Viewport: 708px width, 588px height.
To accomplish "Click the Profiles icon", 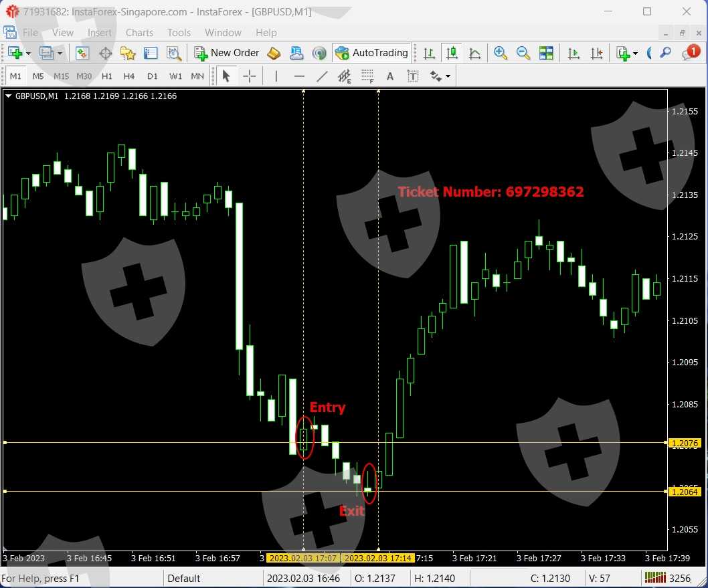I will 46,53.
